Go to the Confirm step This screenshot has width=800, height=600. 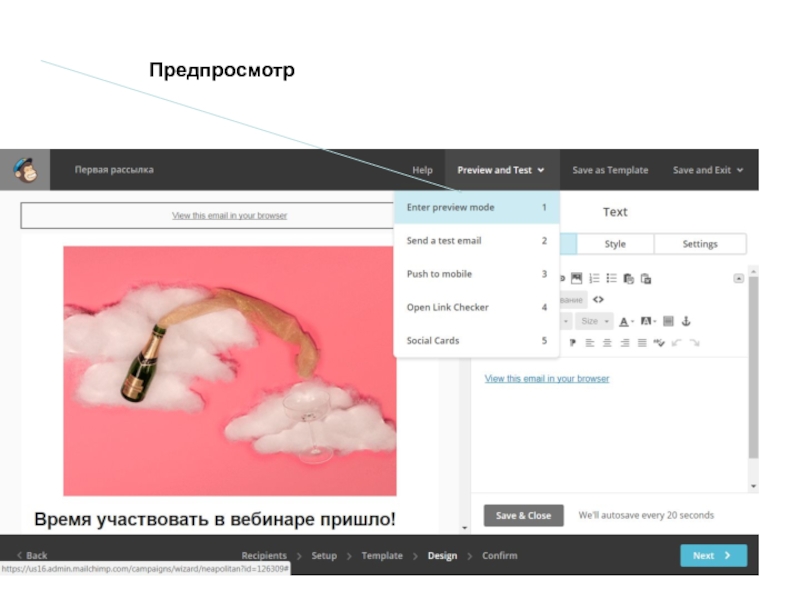click(x=499, y=555)
